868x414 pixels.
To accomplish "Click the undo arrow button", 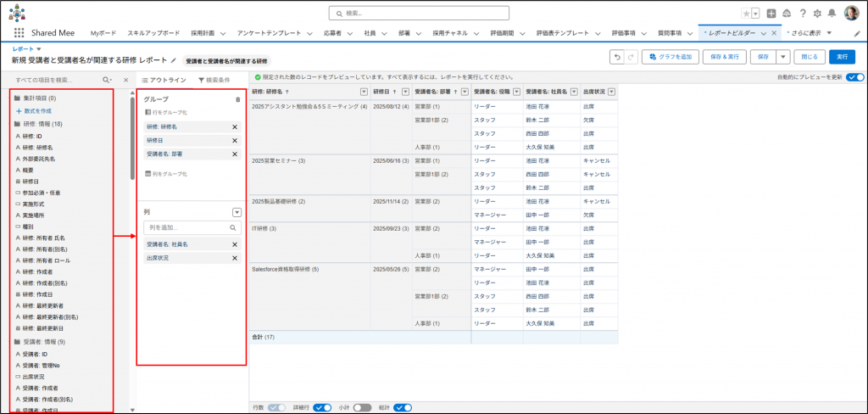I will (x=619, y=56).
